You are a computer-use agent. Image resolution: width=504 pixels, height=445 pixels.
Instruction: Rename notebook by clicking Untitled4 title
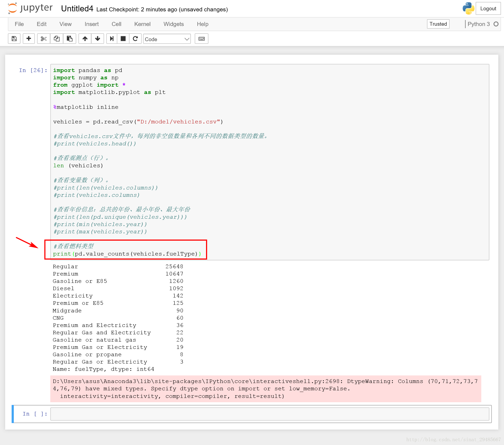77,9
